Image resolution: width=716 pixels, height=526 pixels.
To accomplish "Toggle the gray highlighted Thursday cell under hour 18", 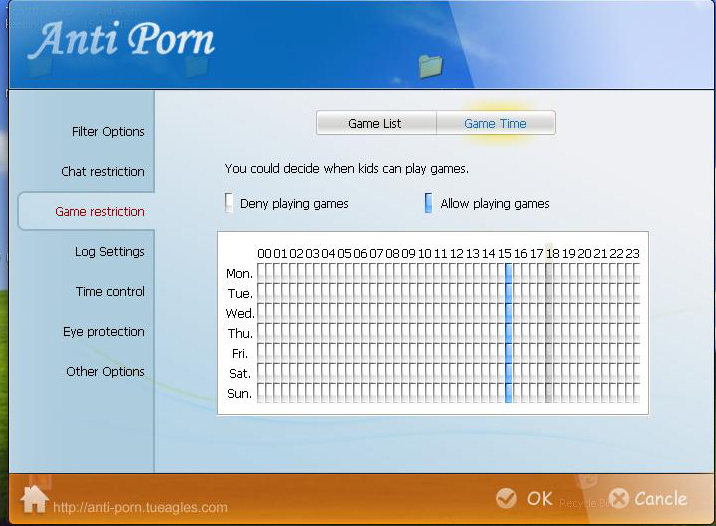I will [549, 333].
